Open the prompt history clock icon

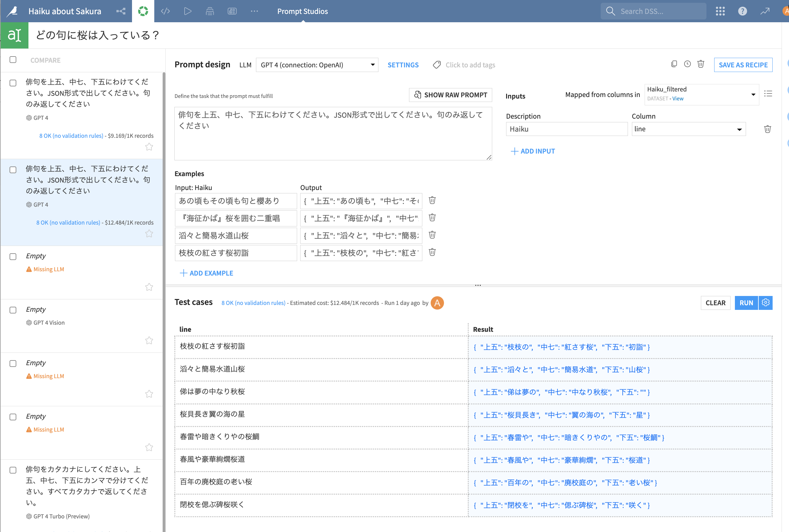click(687, 64)
